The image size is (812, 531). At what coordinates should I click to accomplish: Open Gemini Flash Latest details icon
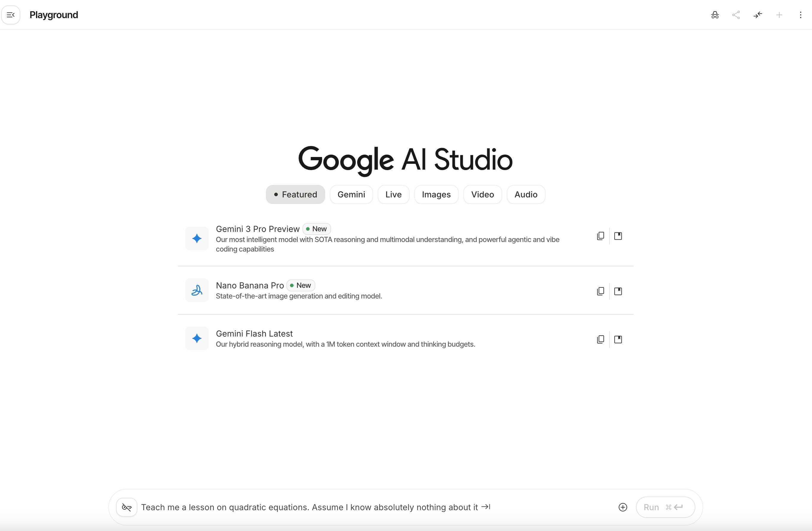tap(618, 339)
